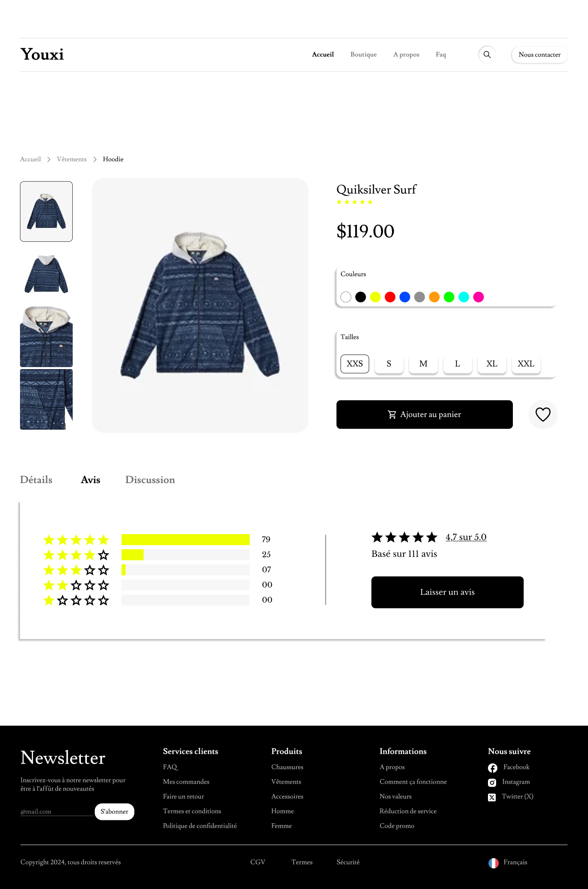Select the red color swatch
588x889 pixels.
click(390, 297)
